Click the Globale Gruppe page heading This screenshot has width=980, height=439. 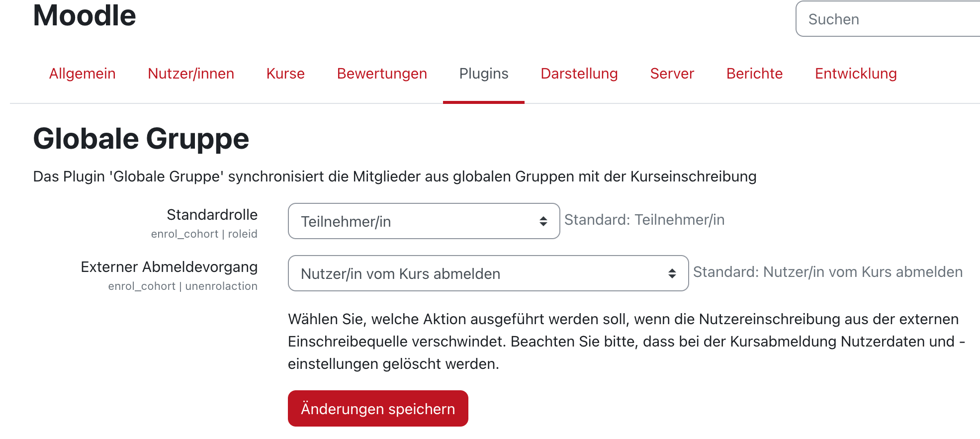point(141,139)
